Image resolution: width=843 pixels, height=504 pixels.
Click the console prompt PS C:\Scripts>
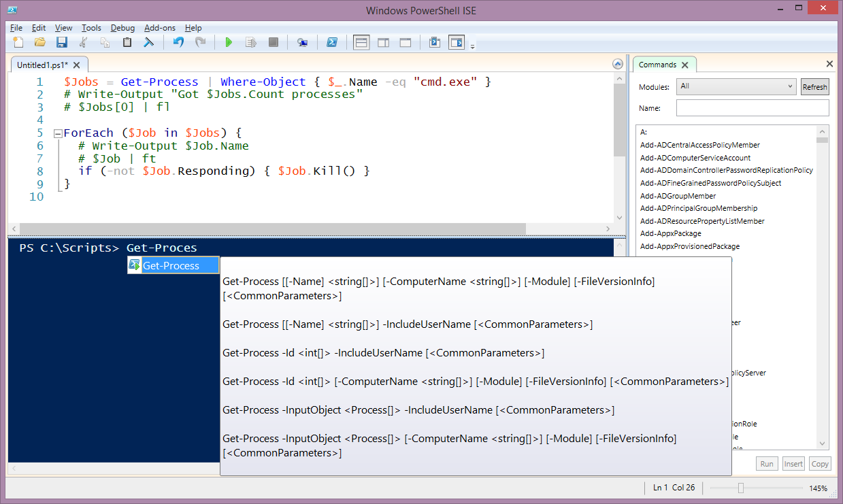tap(69, 248)
